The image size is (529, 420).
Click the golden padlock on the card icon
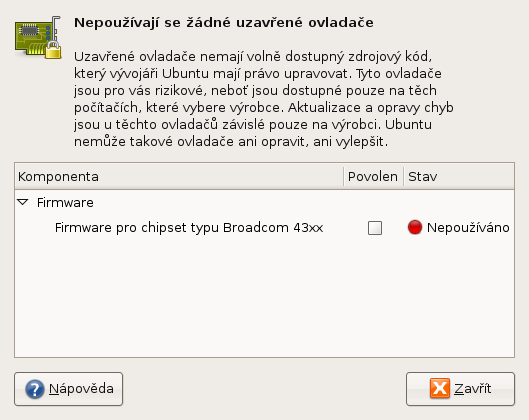tap(53, 51)
